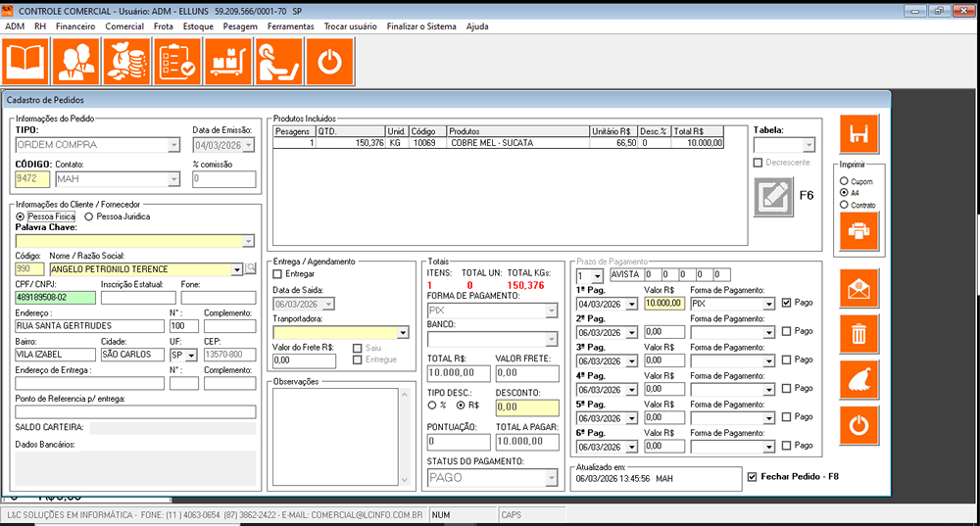Click the trash can delete icon

tap(859, 335)
